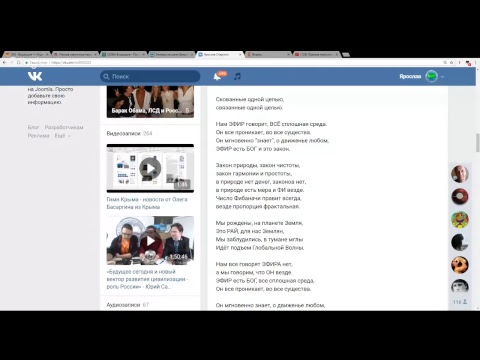Viewport: 480px width, 360px height.
Task: Switch to the first browser tab
Action: point(26,54)
